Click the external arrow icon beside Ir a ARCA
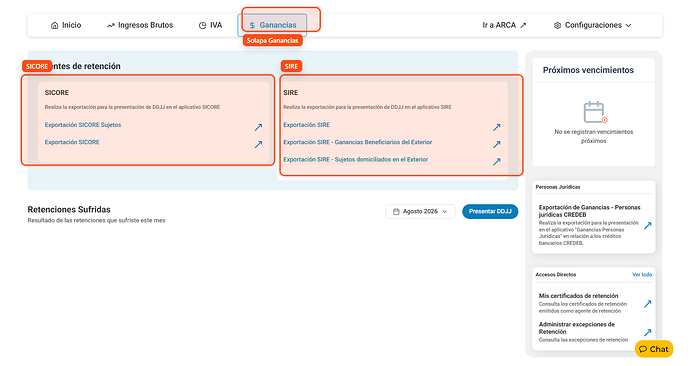This screenshot has height=366, width=690. 523,25
